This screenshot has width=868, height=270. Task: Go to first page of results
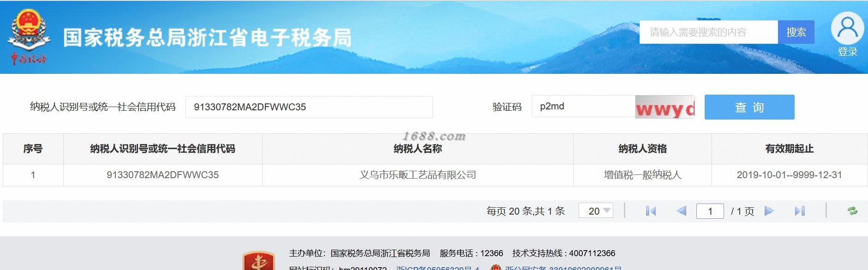[651, 211]
